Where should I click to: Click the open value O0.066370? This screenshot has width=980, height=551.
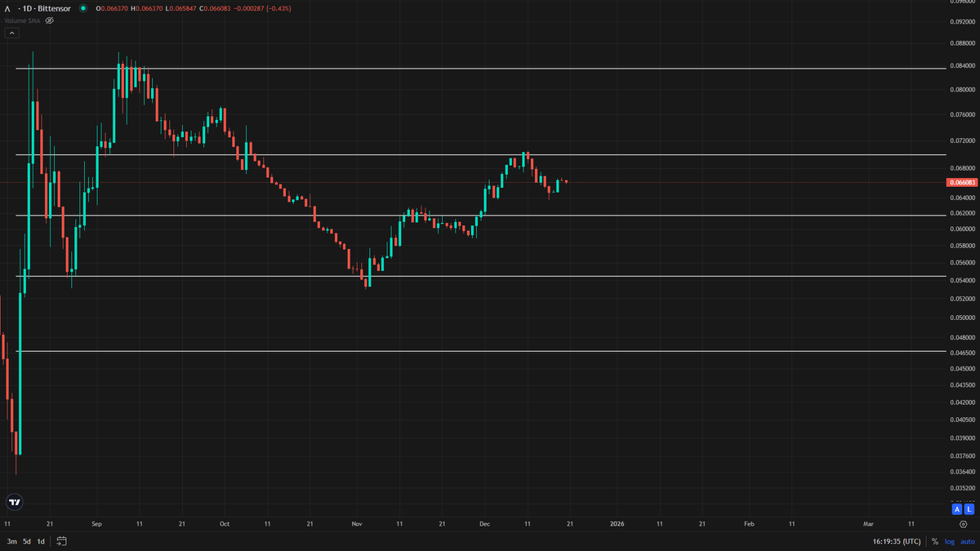tap(112, 8)
